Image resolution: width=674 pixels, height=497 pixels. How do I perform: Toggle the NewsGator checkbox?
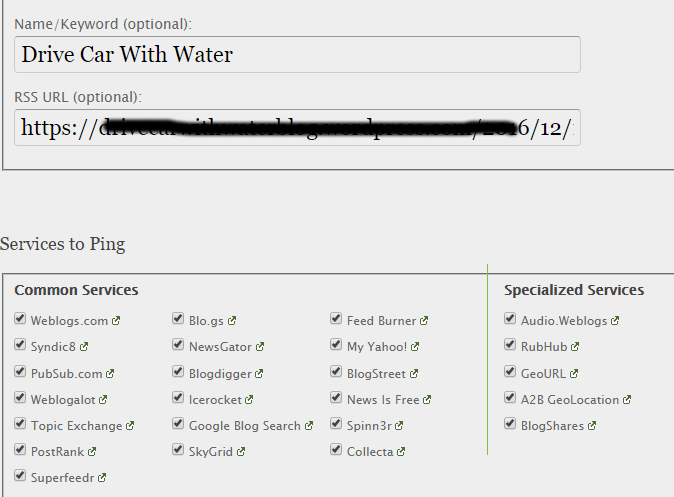tap(179, 346)
